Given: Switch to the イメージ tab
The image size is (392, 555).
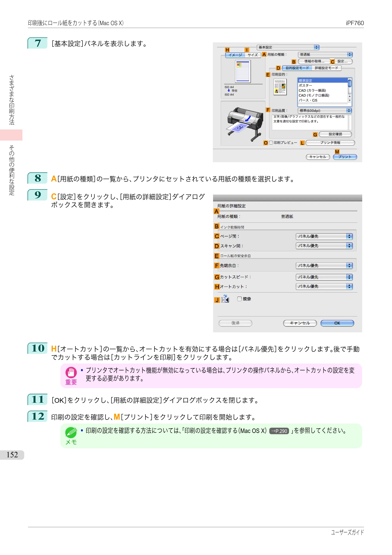Looking at the screenshot, I should point(235,55).
